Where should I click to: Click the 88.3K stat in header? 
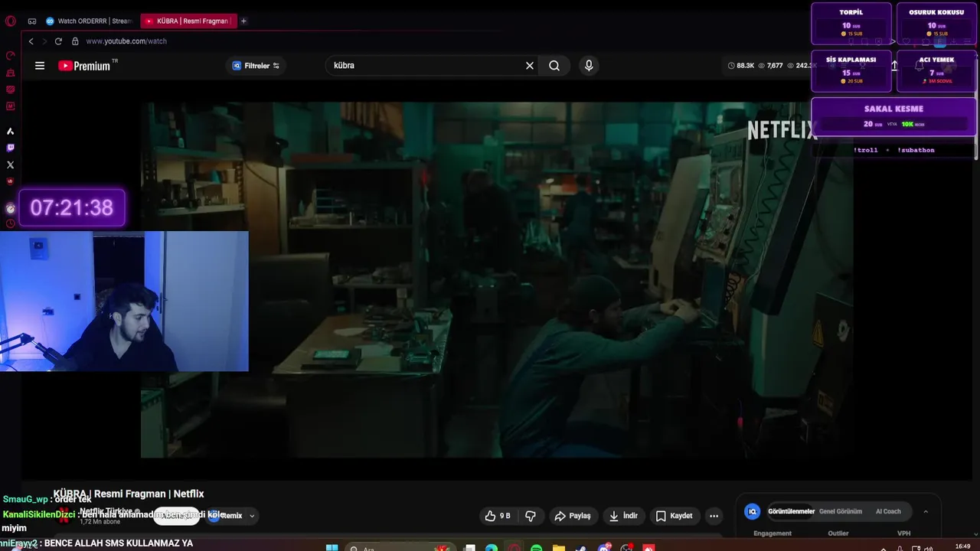pos(740,66)
